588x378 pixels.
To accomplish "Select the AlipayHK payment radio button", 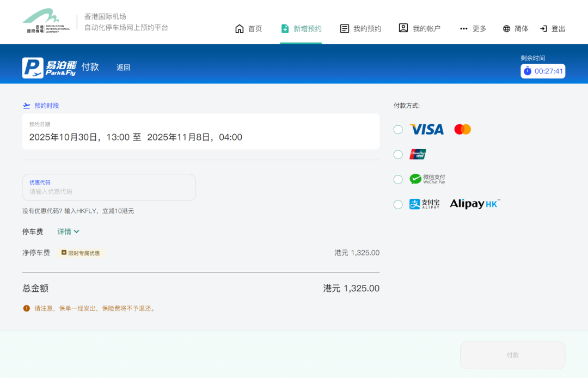I will 398,204.
